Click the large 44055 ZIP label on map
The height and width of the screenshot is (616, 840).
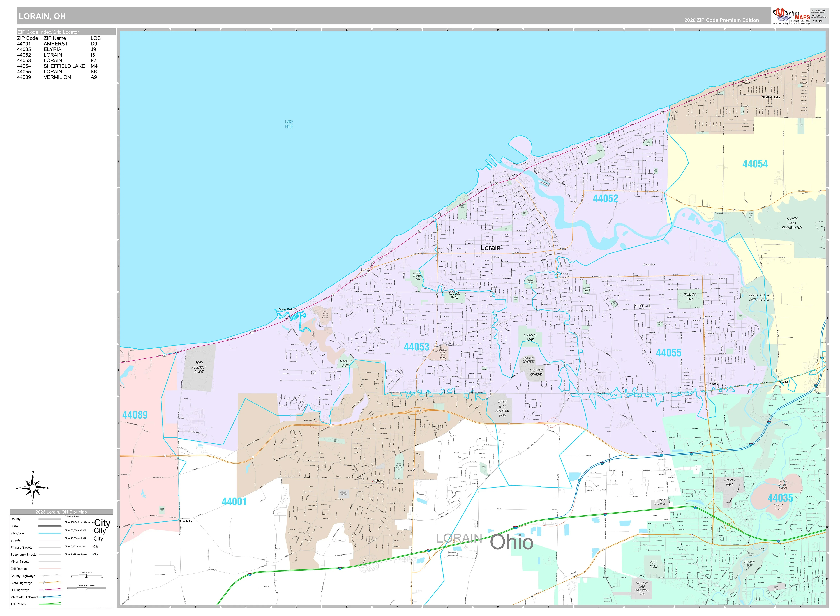click(669, 353)
